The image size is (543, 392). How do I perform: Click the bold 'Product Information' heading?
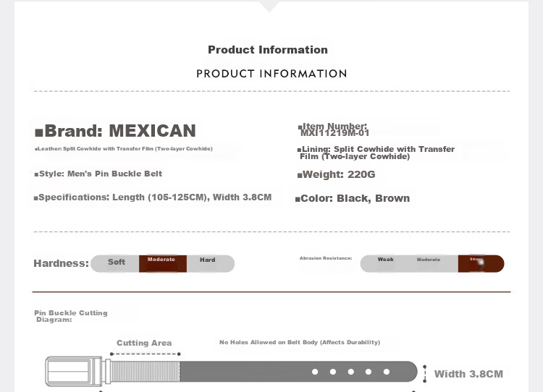pyautogui.click(x=268, y=49)
